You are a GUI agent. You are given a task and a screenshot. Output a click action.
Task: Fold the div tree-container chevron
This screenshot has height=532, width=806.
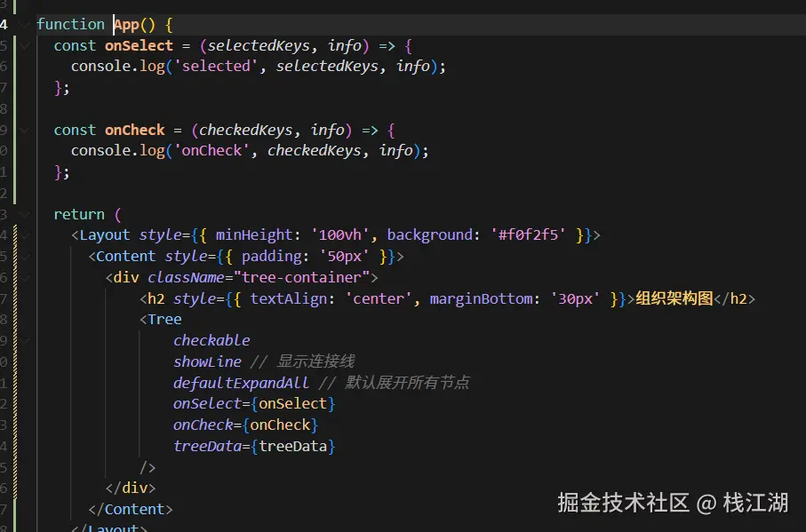point(24,277)
